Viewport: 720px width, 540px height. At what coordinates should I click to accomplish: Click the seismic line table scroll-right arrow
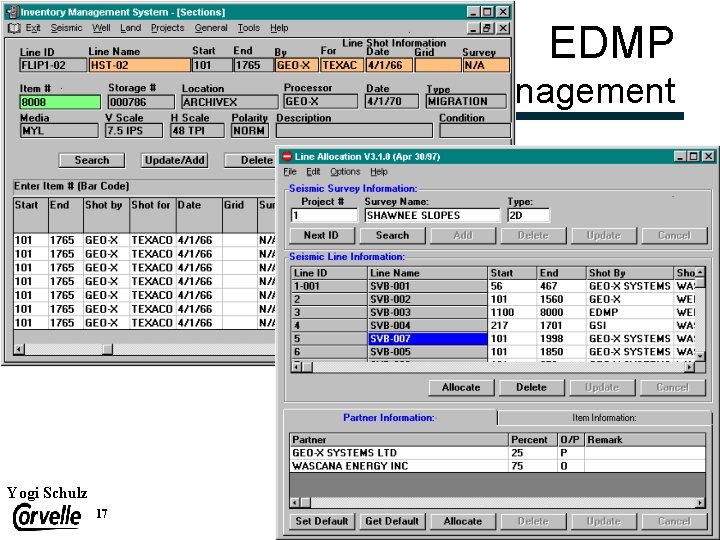point(690,367)
